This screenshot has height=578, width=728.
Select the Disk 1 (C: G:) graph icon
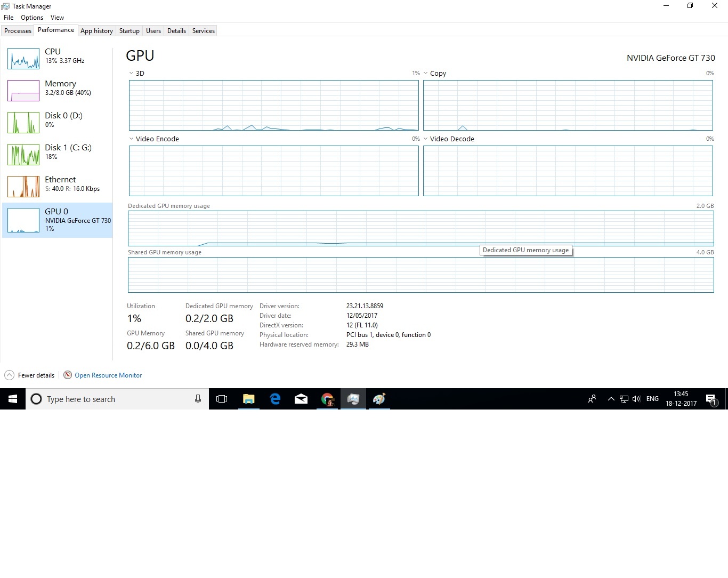tap(23, 155)
